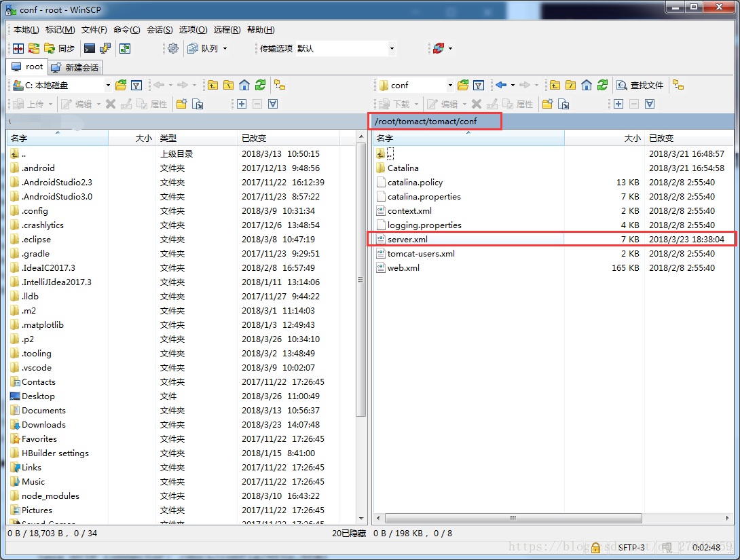This screenshot has width=740, height=560.
Task: Open the terminal console icon in main toolbar
Action: [89, 48]
